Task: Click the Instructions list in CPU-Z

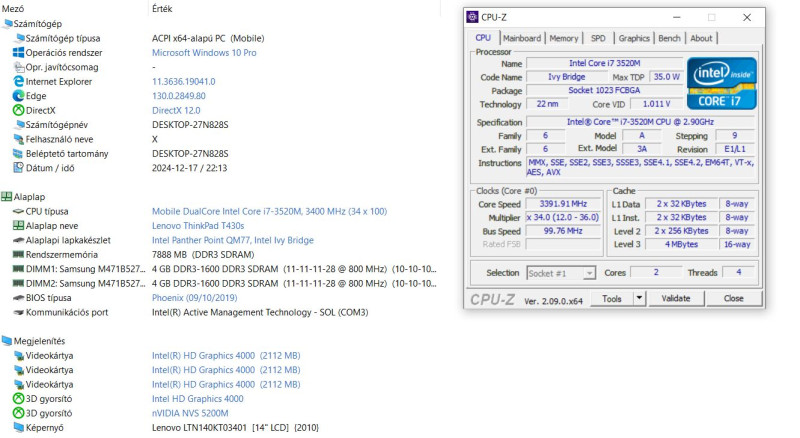Action: 640,167
